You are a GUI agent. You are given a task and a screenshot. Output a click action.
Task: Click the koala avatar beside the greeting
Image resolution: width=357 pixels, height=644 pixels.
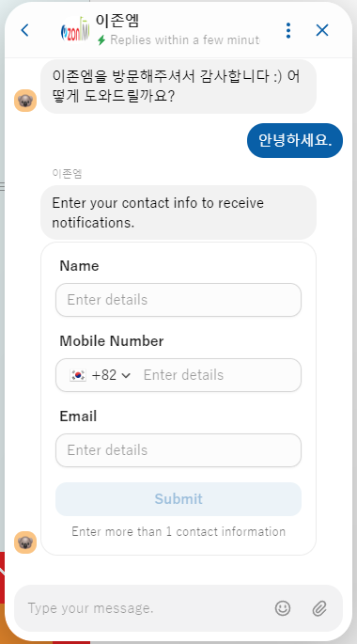point(25,101)
